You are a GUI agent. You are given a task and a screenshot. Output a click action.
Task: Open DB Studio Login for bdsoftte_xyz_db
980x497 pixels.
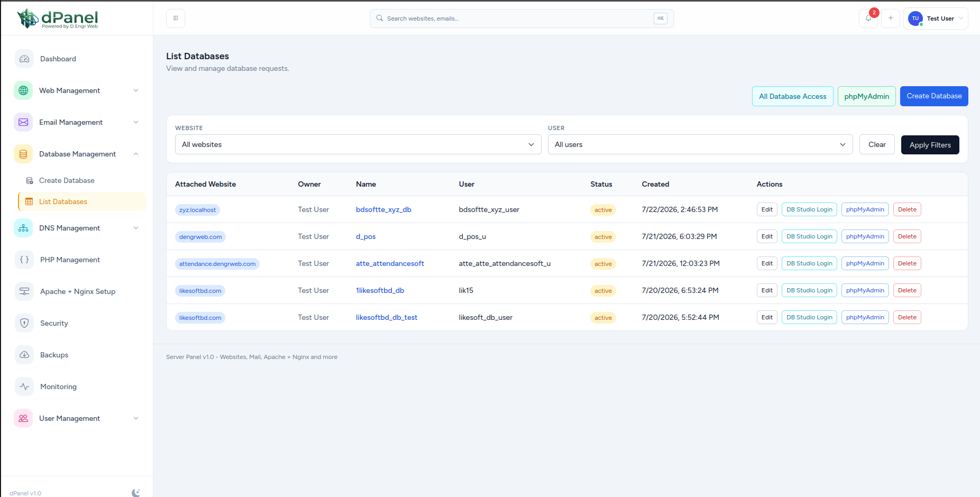pyautogui.click(x=809, y=209)
